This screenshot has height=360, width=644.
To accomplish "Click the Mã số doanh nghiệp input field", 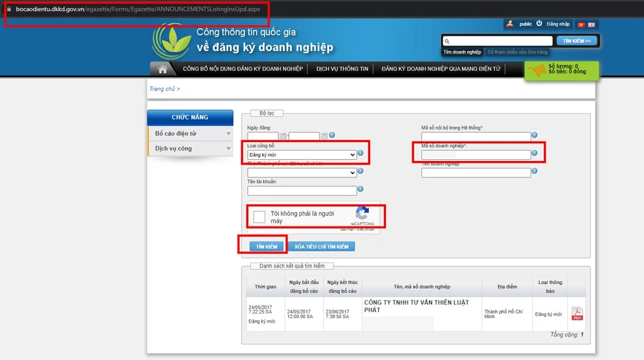I will click(476, 154).
